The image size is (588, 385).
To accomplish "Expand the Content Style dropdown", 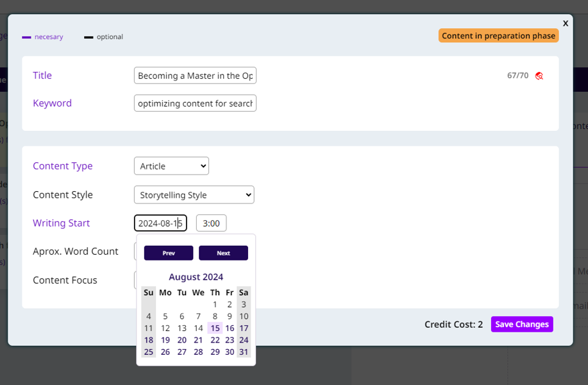I will [x=194, y=195].
